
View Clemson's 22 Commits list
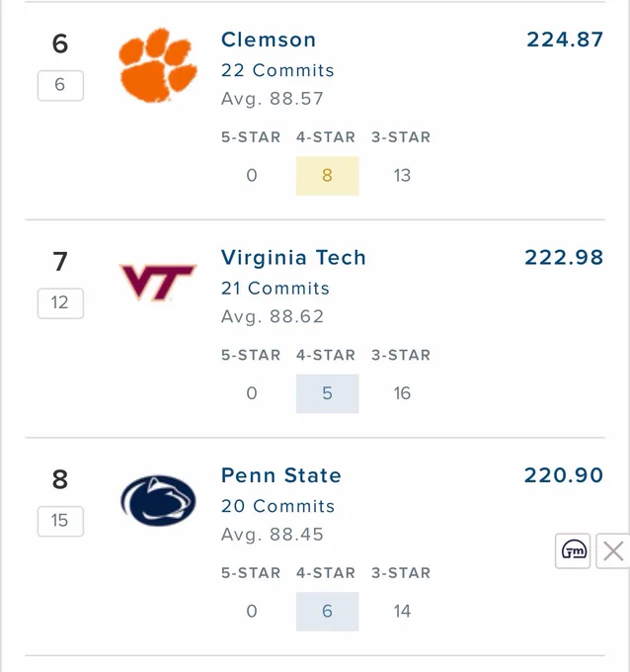point(277,70)
